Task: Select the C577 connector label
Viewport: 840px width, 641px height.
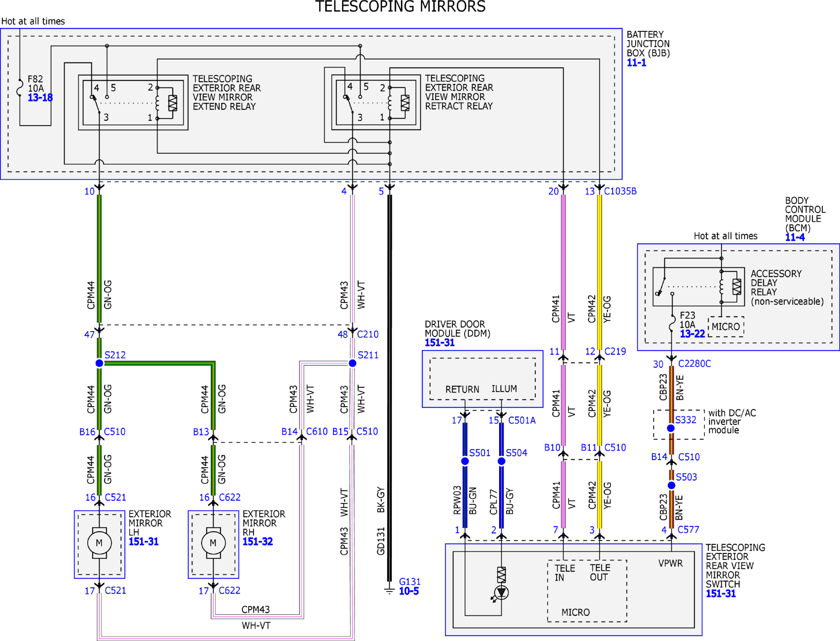Action: (688, 529)
